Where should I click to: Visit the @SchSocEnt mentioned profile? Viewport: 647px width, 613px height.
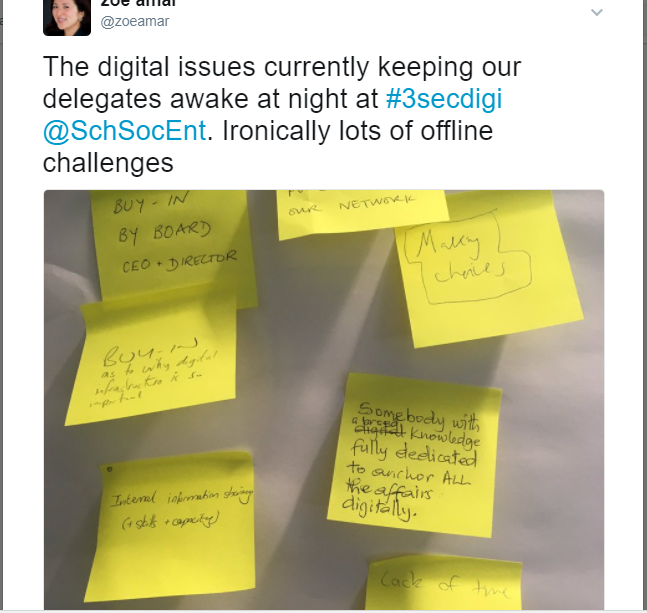(124, 131)
